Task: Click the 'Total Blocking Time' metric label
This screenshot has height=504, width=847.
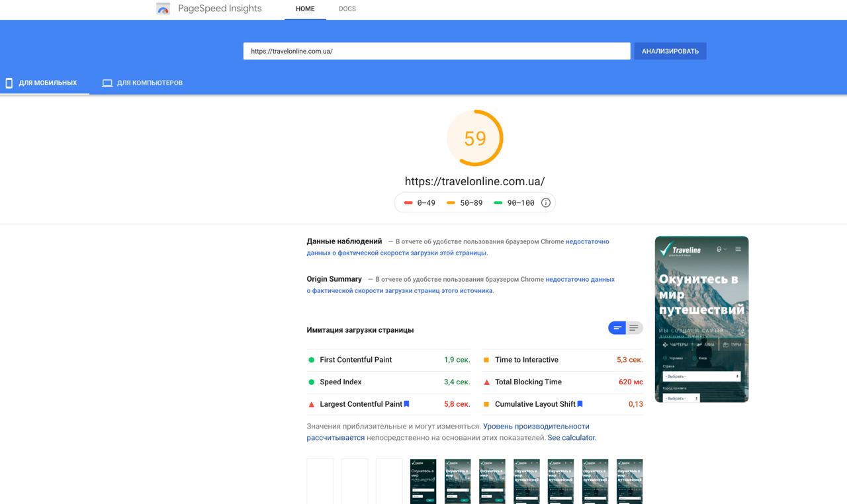Action: pyautogui.click(x=528, y=382)
